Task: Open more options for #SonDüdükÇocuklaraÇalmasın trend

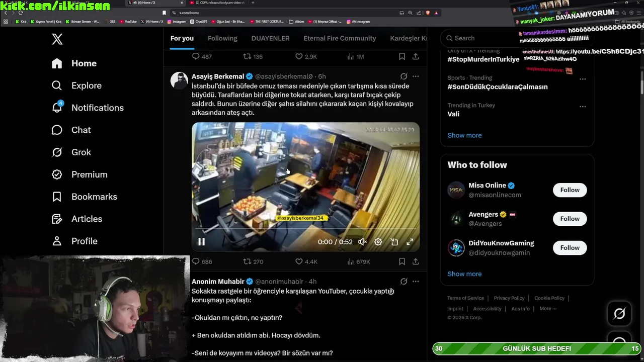Action: click(x=583, y=79)
